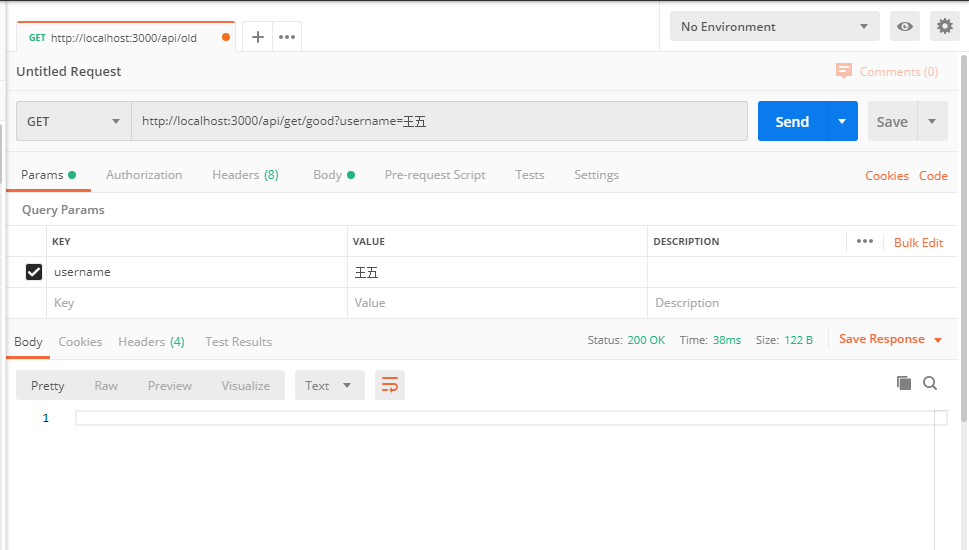
Task: Open the request Body tab
Action: pyautogui.click(x=334, y=175)
